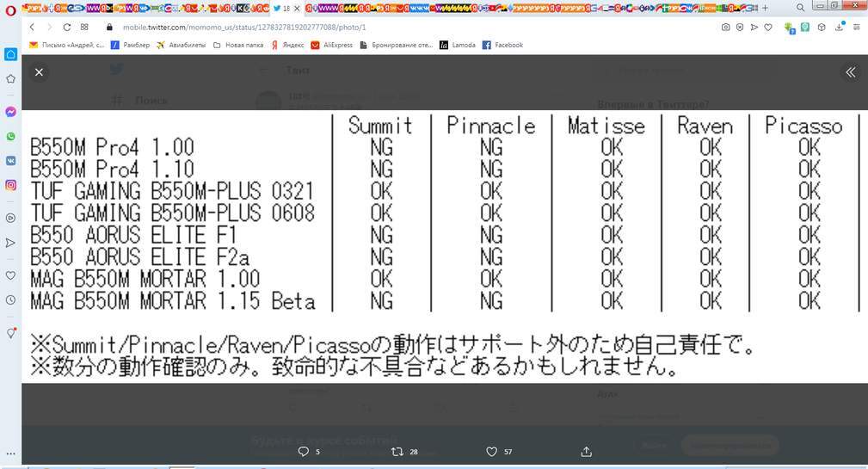Like the tweet with heart showing 57
The height and width of the screenshot is (469, 868).
pyautogui.click(x=491, y=451)
